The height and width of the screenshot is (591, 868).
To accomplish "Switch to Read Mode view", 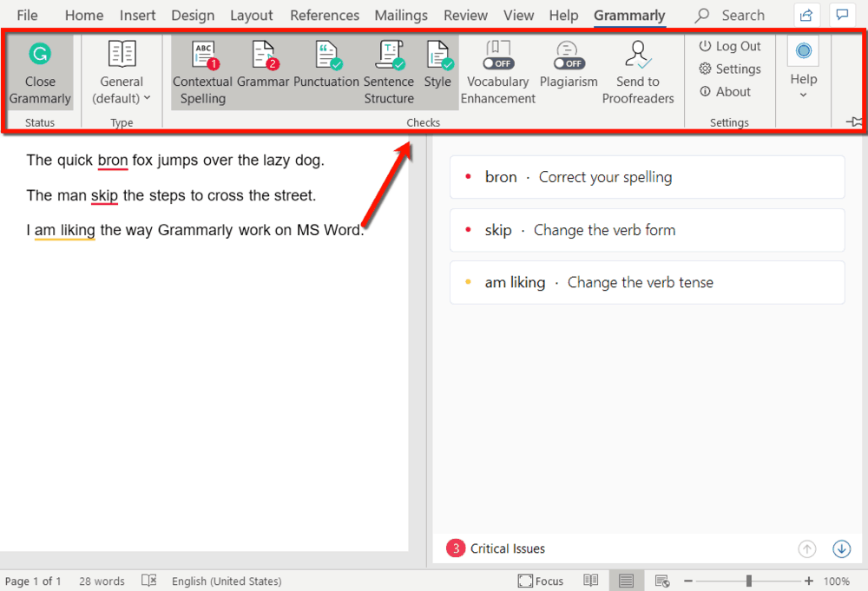I will [590, 581].
